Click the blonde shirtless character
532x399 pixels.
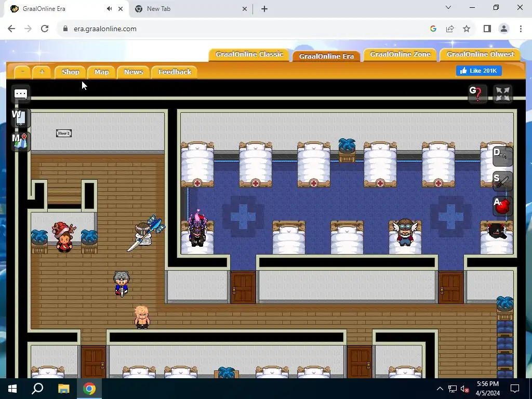pos(142,317)
